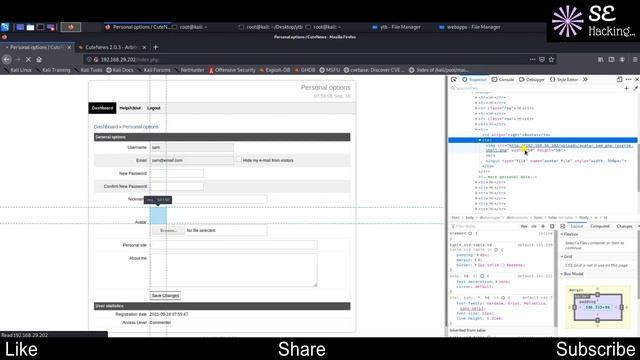Activate the DevTools element picker icon
The image size is (640, 360).
[x=453, y=79]
